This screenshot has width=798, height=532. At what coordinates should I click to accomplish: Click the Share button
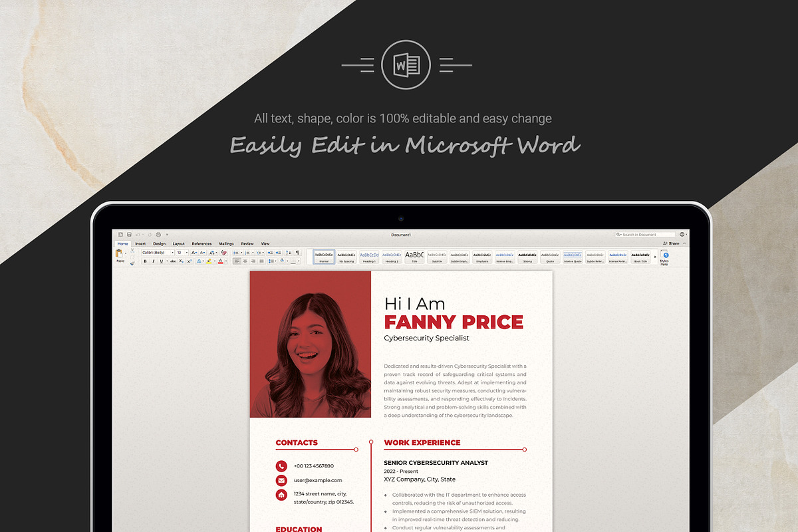pos(671,243)
